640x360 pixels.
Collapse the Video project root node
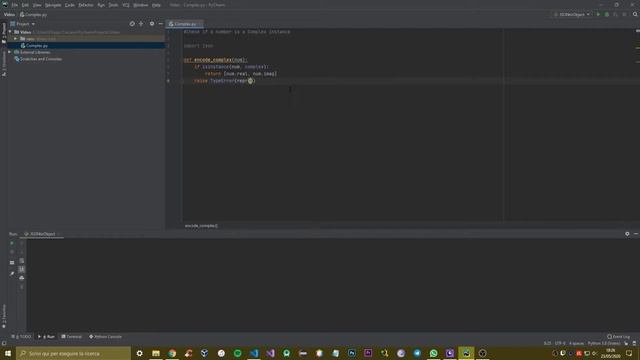tap(10, 32)
